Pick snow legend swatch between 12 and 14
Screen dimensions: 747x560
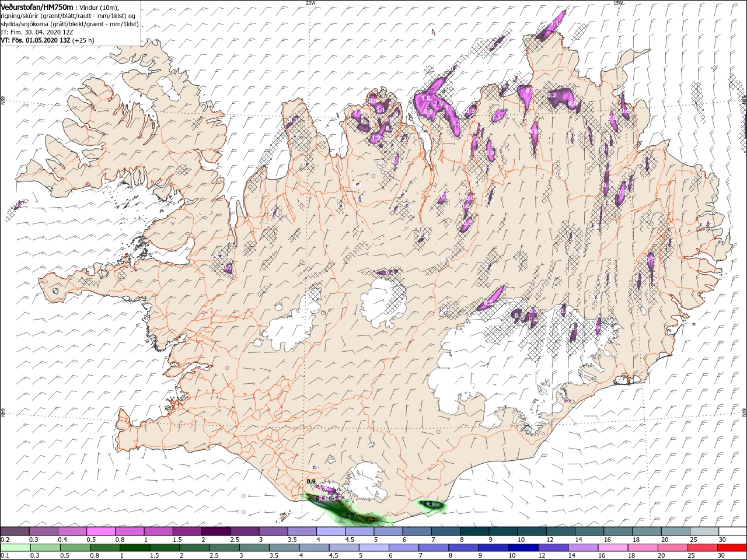(x=560, y=531)
